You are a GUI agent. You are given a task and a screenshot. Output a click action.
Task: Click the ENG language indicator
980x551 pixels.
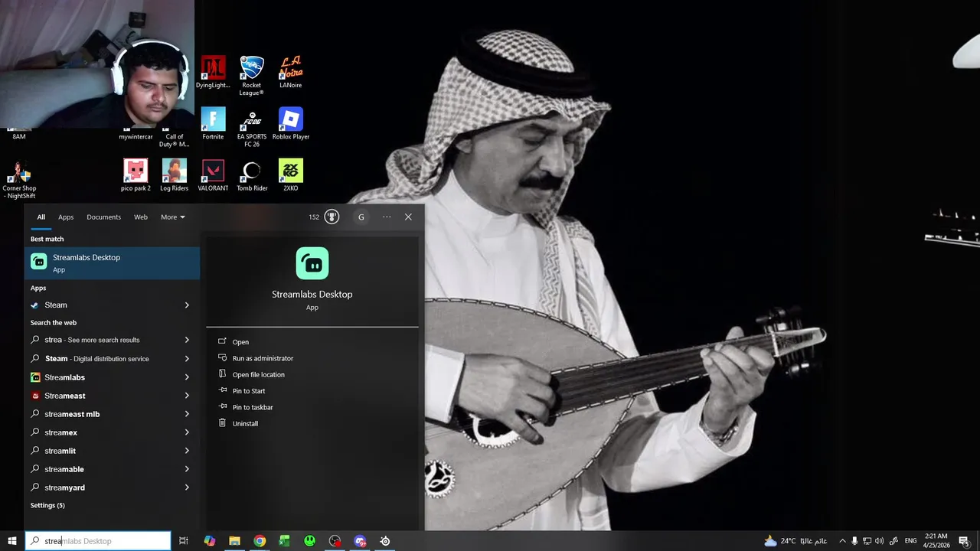click(911, 541)
